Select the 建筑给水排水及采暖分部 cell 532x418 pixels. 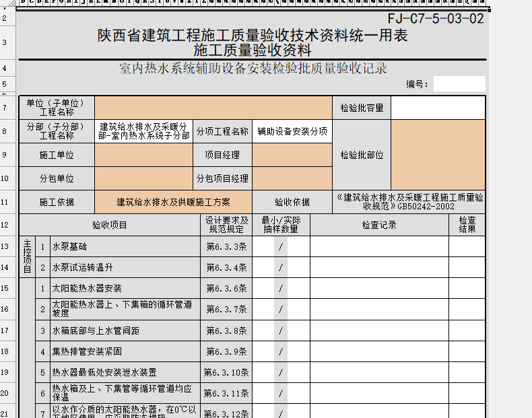click(x=144, y=131)
